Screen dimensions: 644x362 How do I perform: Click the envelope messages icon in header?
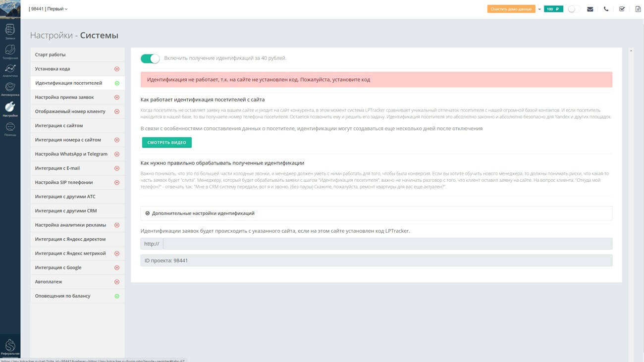point(590,9)
